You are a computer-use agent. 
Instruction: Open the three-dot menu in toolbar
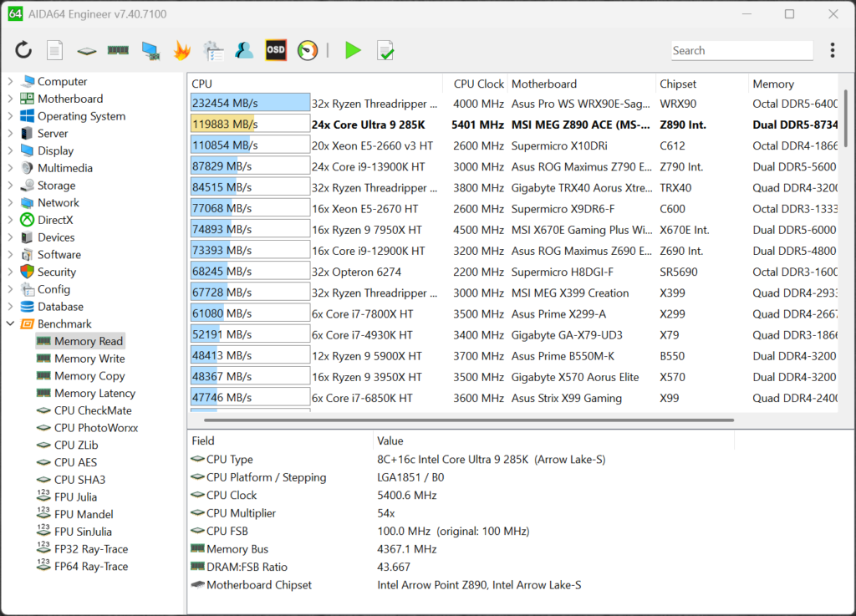833,50
